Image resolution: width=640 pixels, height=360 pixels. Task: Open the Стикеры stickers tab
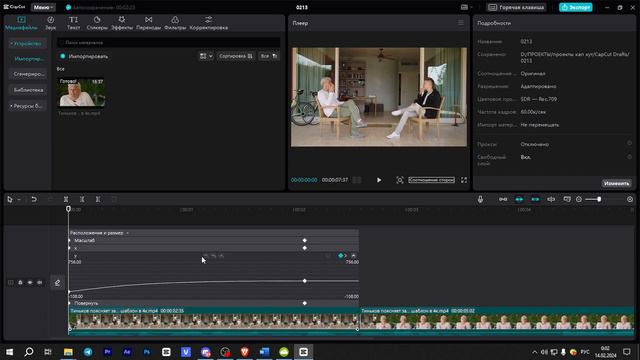point(97,23)
